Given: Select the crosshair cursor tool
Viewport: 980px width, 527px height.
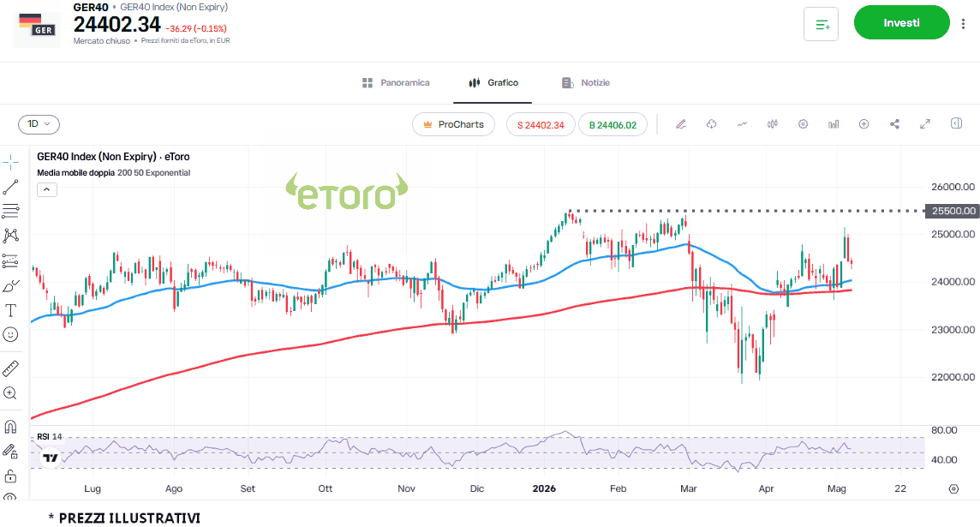Looking at the screenshot, I should [10, 163].
